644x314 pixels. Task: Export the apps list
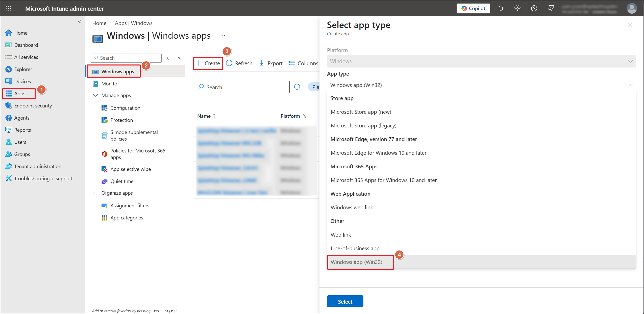tap(271, 63)
